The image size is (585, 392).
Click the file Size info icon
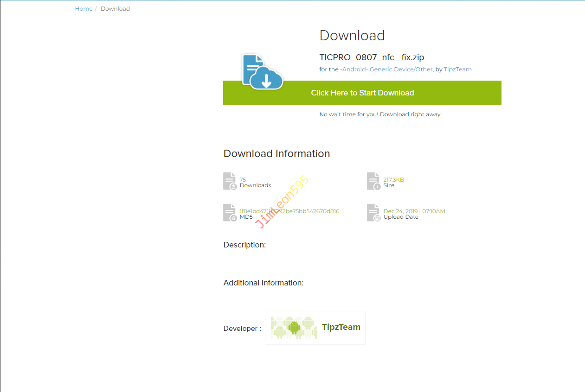click(x=373, y=181)
